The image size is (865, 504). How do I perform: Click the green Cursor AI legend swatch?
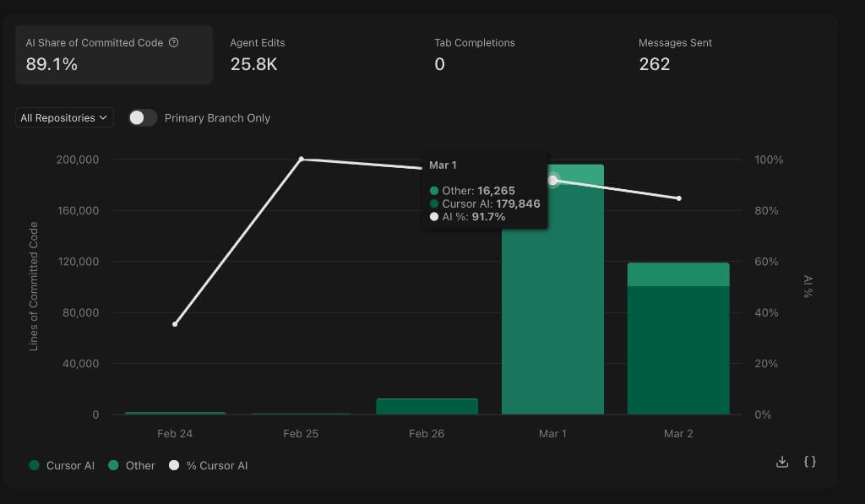click(35, 465)
